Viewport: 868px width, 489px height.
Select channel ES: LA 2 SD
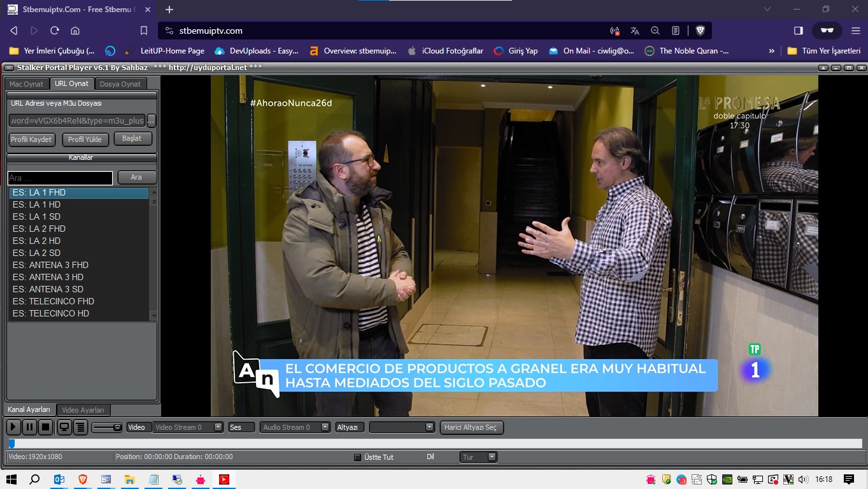pyautogui.click(x=79, y=253)
